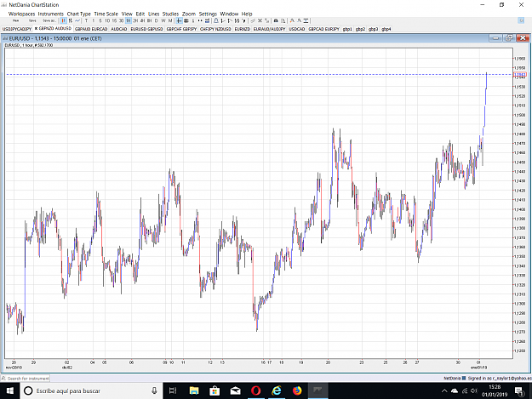Set the daily D time scale
The height and width of the screenshot is (399, 532).
(156, 20)
